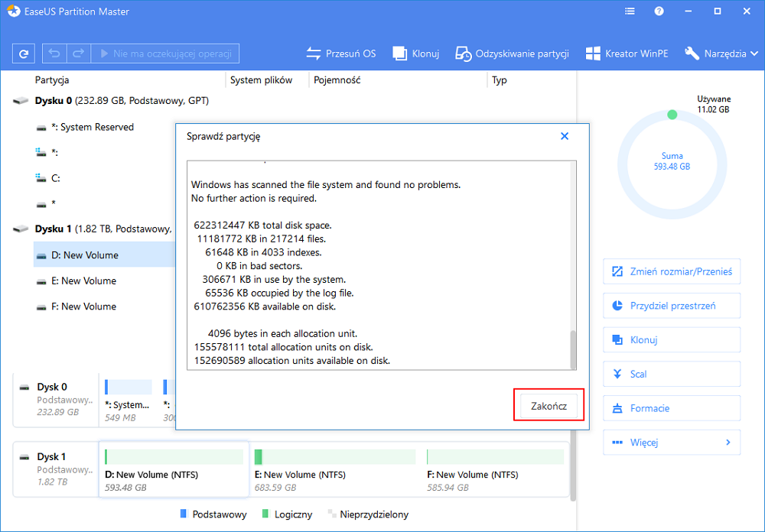Select Dysku 1 row in the partition list

point(93,229)
